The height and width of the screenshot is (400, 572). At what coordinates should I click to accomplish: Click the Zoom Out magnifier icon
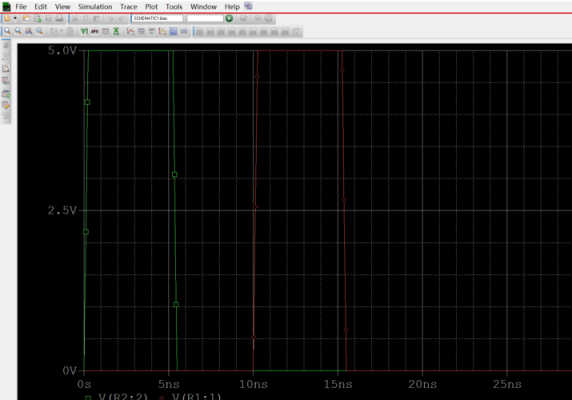tap(18, 31)
